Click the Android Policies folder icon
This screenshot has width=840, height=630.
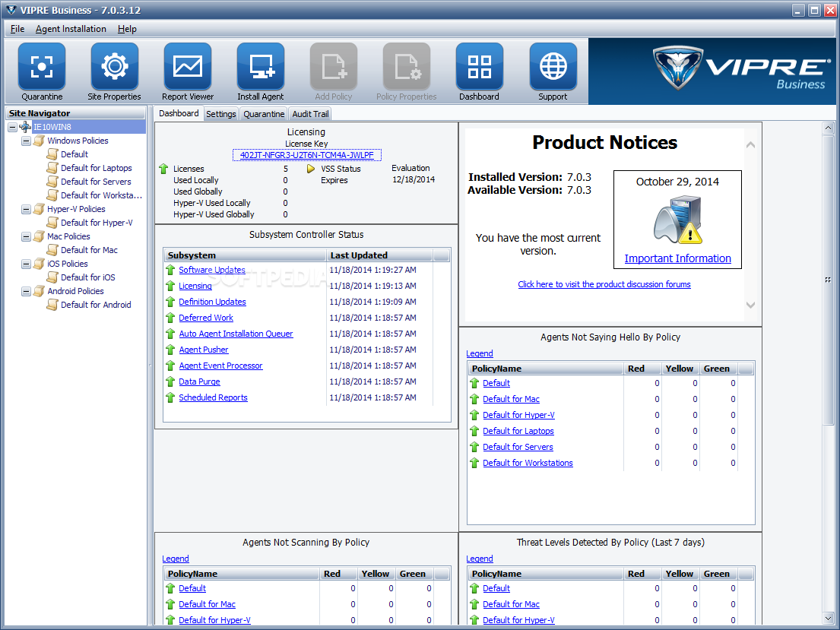(x=39, y=291)
